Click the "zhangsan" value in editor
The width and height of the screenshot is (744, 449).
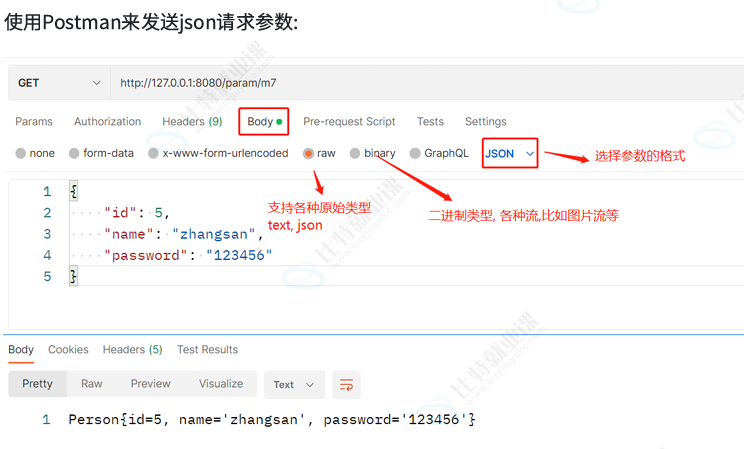coord(214,234)
